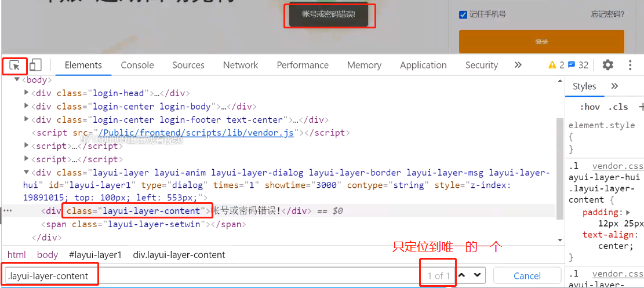Open the Performance tab
This screenshot has height=288, width=644.
303,65
